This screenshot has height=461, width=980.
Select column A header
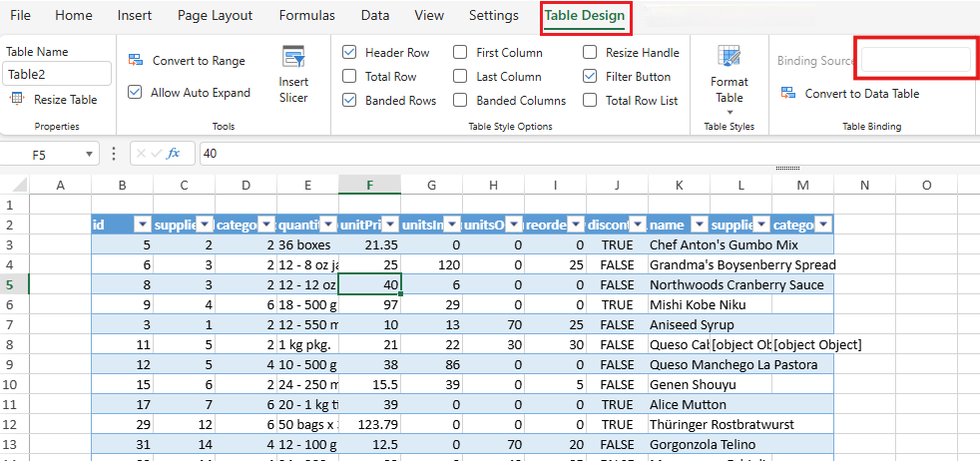click(x=61, y=185)
